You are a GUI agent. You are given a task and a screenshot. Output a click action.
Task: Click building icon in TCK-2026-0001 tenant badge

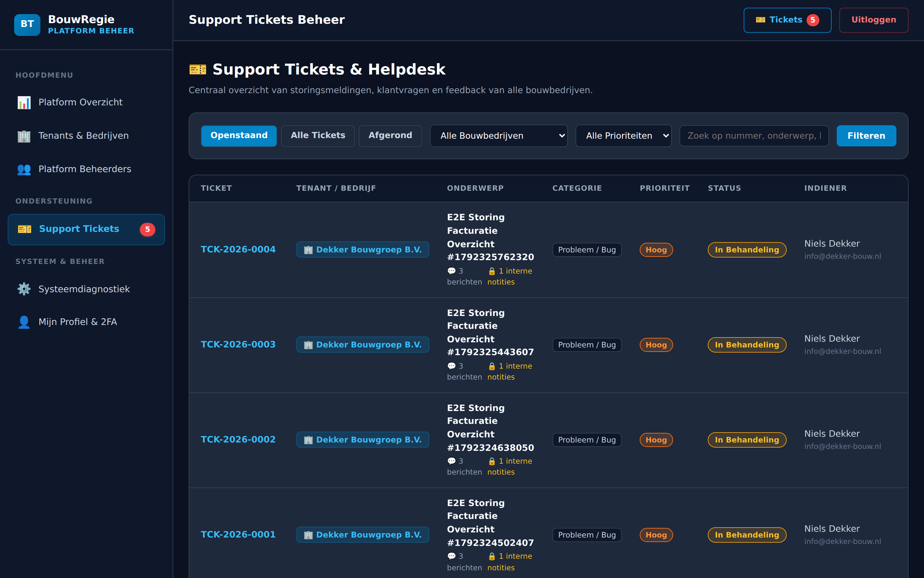[308, 535]
